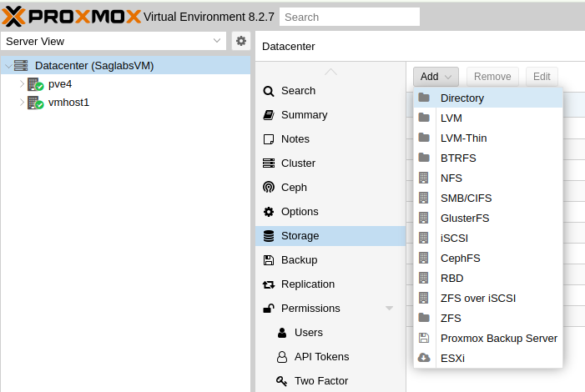Expand the vmhost1 node
This screenshot has height=392, width=585.
pos(22,103)
